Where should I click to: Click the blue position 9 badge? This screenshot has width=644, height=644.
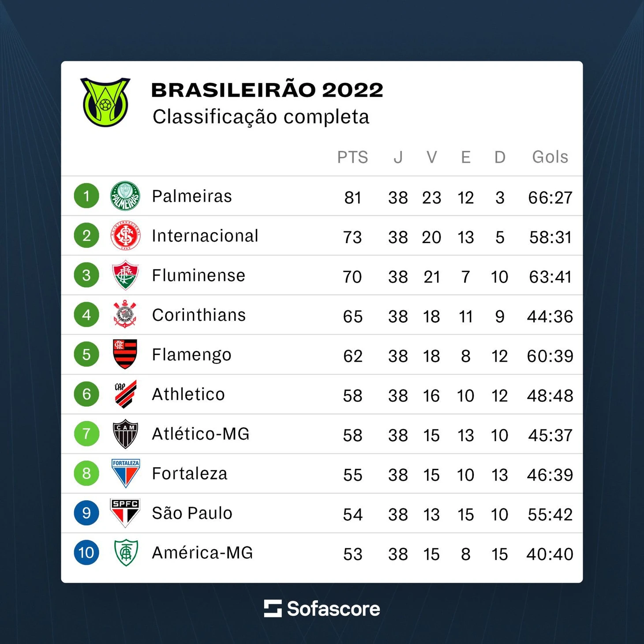(x=86, y=513)
